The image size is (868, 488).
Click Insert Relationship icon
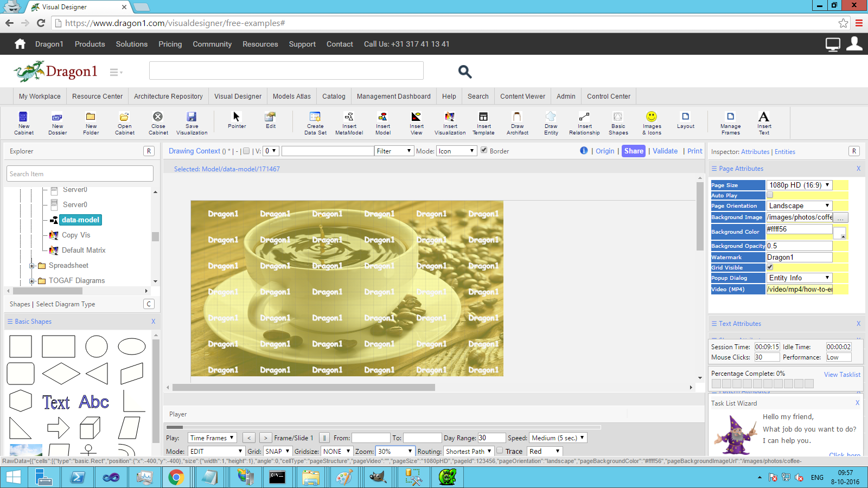tap(584, 123)
